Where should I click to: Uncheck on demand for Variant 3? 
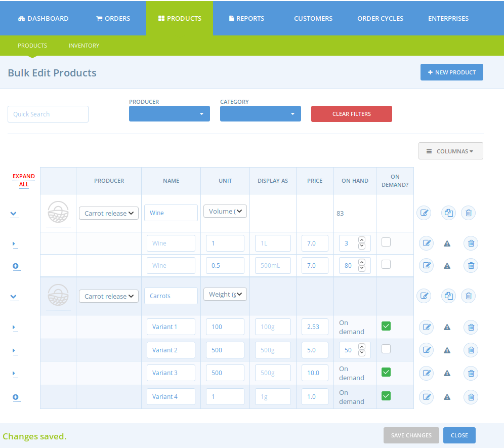pyautogui.click(x=386, y=372)
